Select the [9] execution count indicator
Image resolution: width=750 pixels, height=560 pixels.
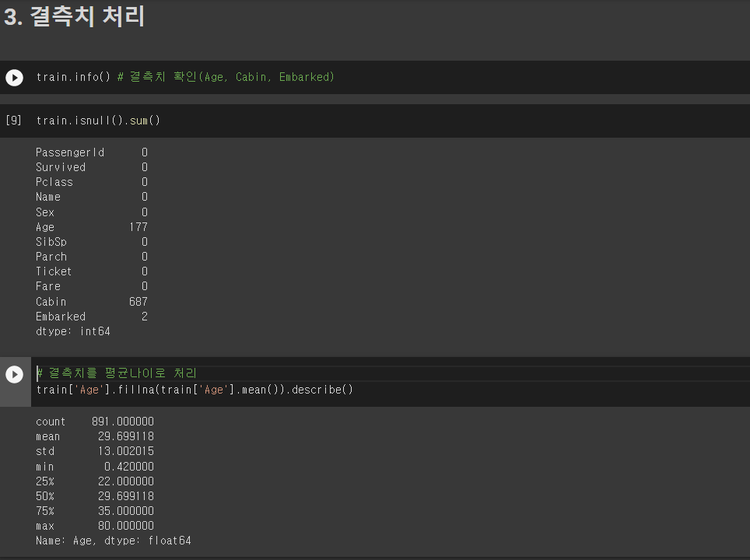pos(13,121)
